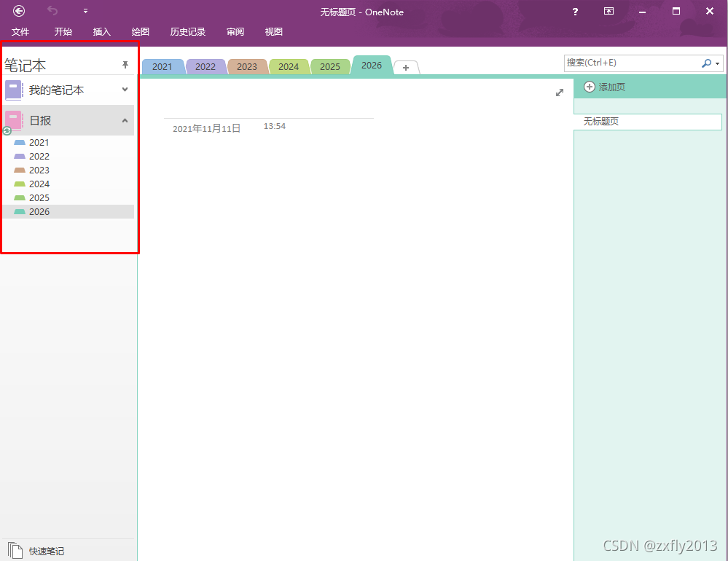Viewport: 728px width, 561px height.
Task: Open ribbon display options icon
Action: tap(608, 11)
